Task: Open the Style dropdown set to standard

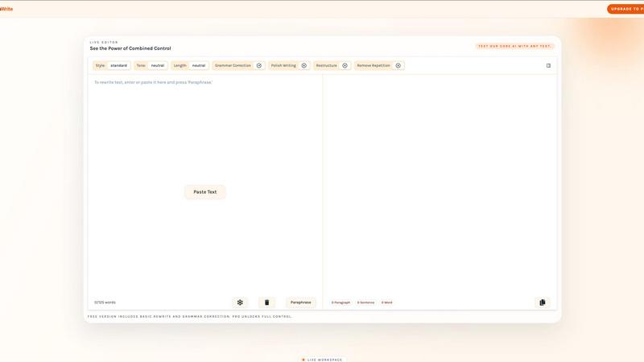Action: point(118,66)
